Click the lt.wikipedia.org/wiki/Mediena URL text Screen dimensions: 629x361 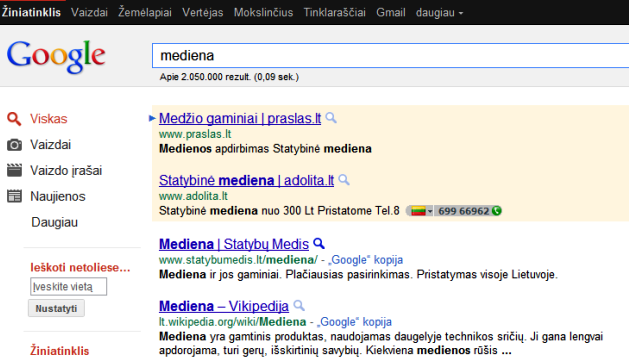(232, 322)
